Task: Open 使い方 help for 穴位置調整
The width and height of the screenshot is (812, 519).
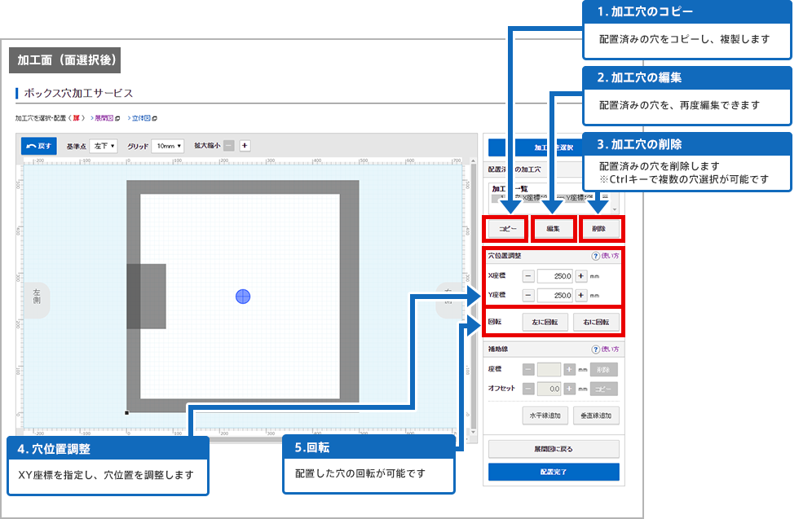Action: [605, 257]
